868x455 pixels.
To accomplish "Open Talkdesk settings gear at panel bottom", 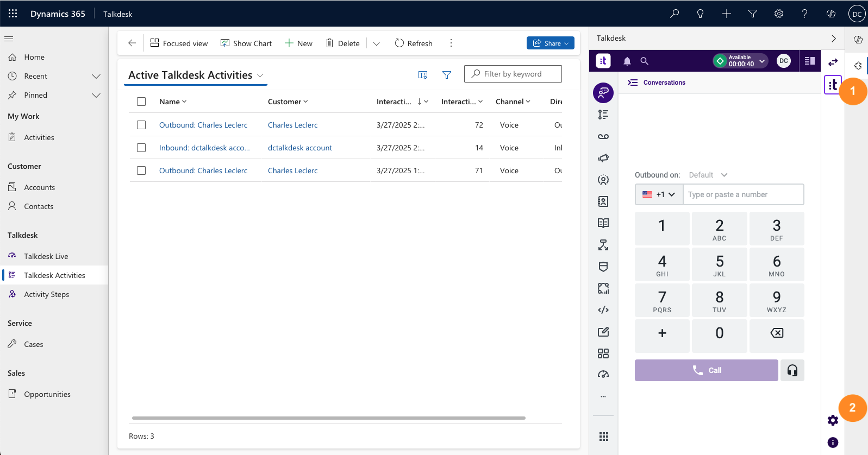I will (833, 420).
